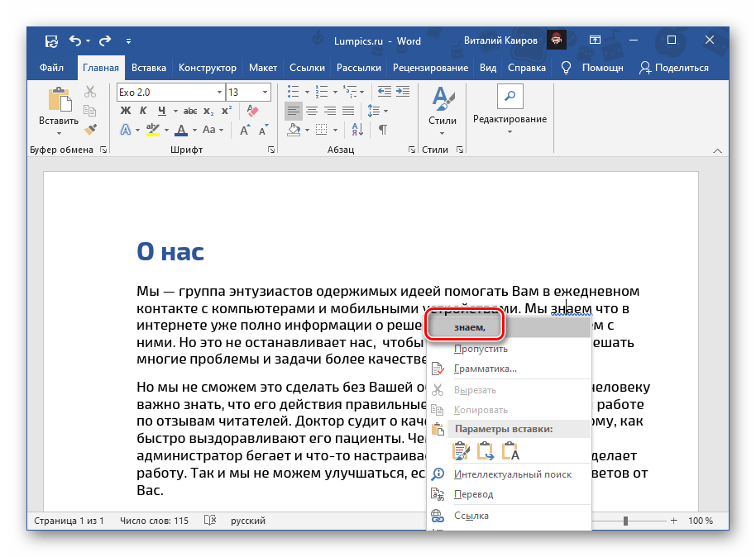Open the Стили gallery button

[x=443, y=112]
